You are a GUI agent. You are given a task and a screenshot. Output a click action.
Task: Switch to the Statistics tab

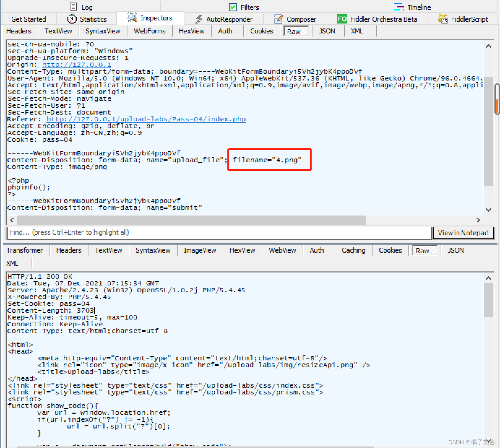87,19
